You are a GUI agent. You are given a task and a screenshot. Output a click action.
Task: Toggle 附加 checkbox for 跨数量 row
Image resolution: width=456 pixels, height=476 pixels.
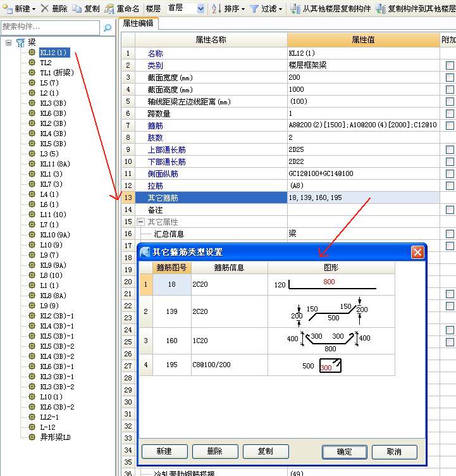[450, 113]
